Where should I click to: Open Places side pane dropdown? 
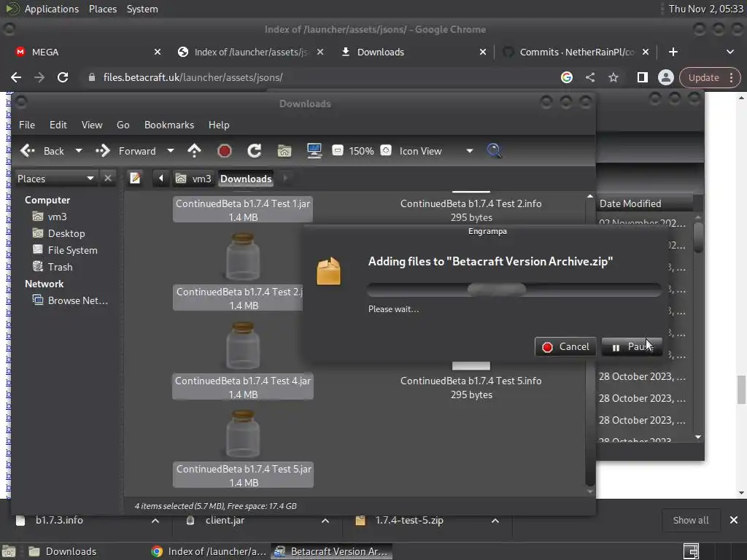coord(55,179)
